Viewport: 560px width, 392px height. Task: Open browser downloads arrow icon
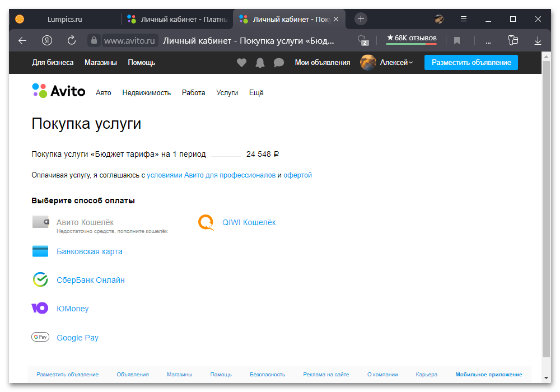(x=538, y=41)
